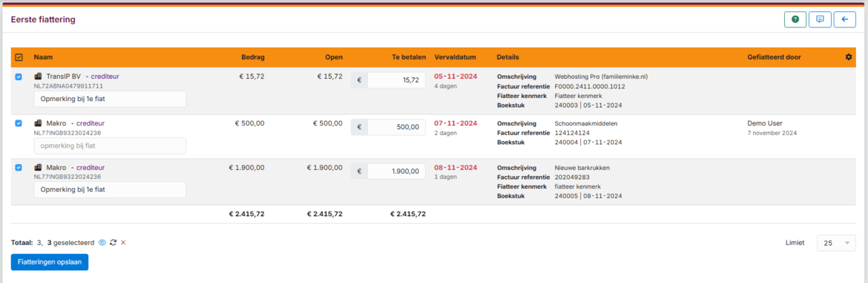Click the due date 07-11-2024 in red
This screenshot has height=283, width=868.
point(456,123)
